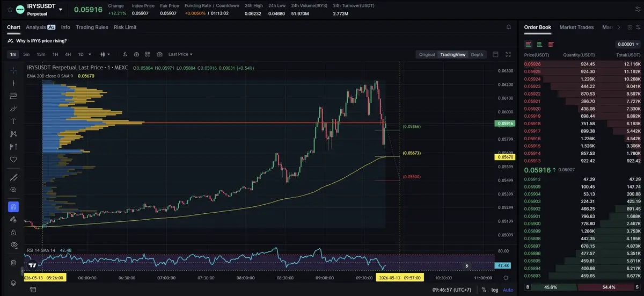Open chart settings gear near time axis
The width and height of the screenshot is (644, 296).
point(506,278)
